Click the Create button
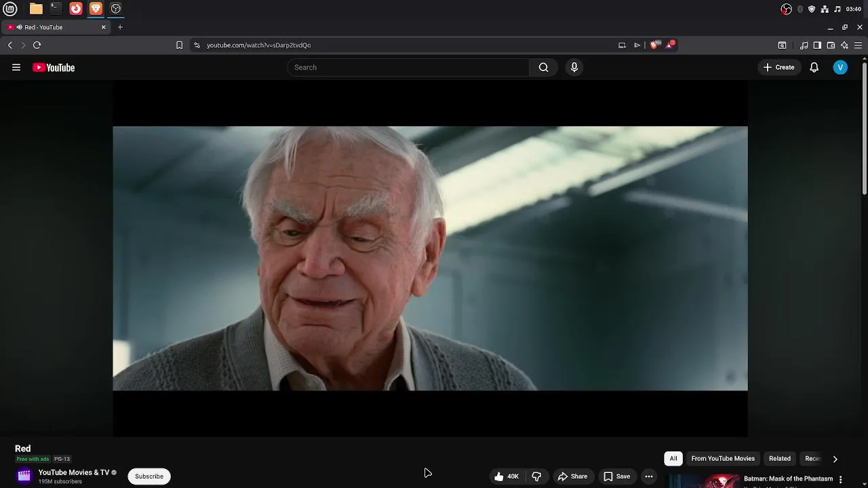 (778, 67)
